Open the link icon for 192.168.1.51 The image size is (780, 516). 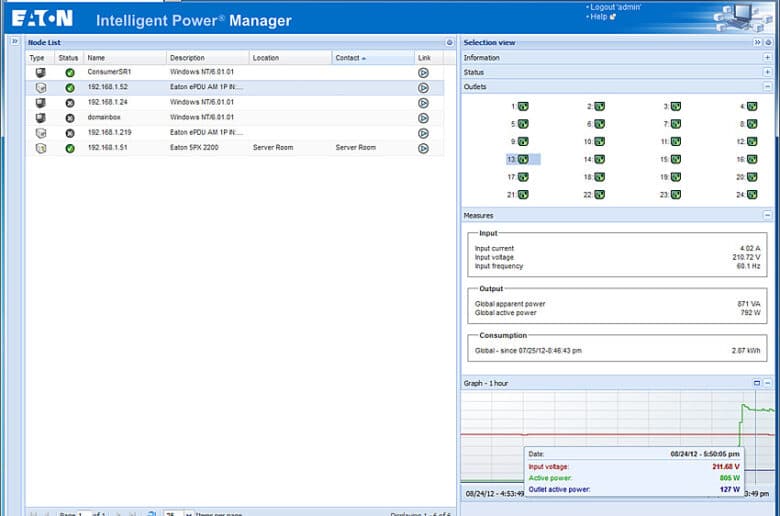(x=423, y=148)
